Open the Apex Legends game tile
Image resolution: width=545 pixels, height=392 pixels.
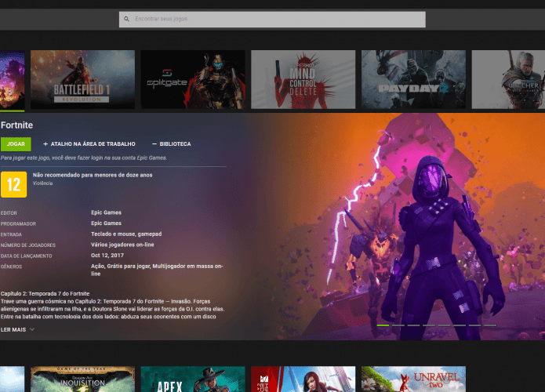pos(193,379)
